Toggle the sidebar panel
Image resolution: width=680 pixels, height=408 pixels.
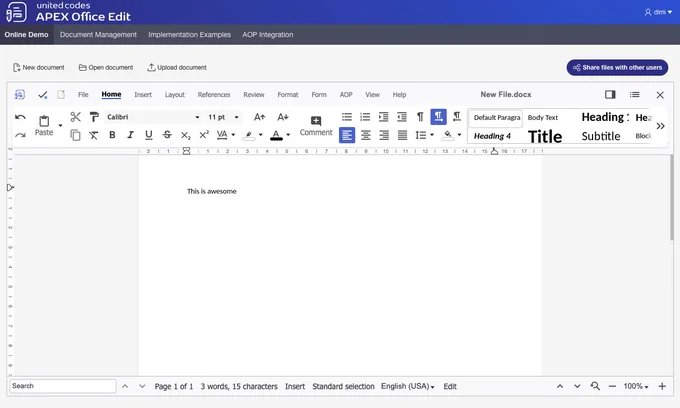pos(610,95)
